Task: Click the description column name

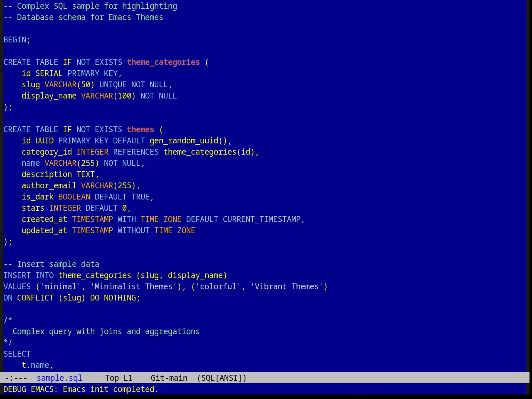Action: 47,174
